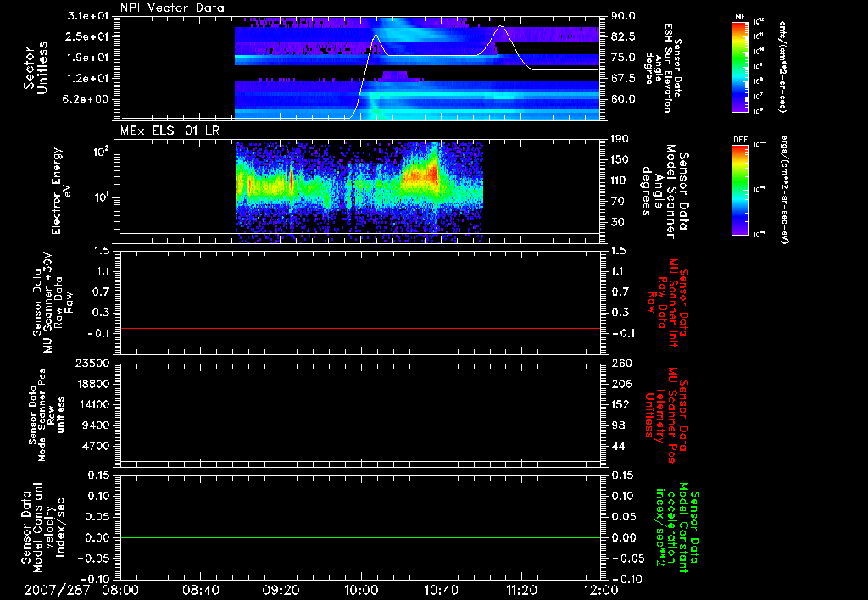Click the 08:40 time axis label
The width and height of the screenshot is (868, 600).
[200, 590]
